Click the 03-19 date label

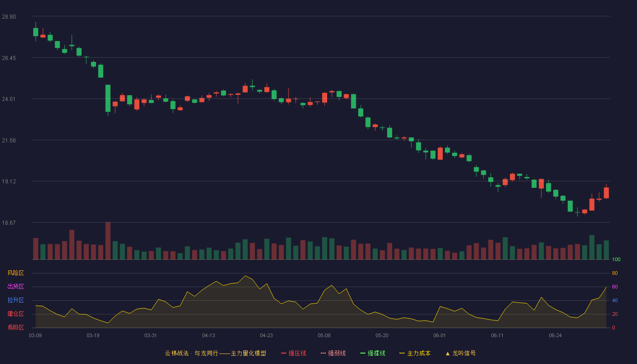click(x=93, y=335)
